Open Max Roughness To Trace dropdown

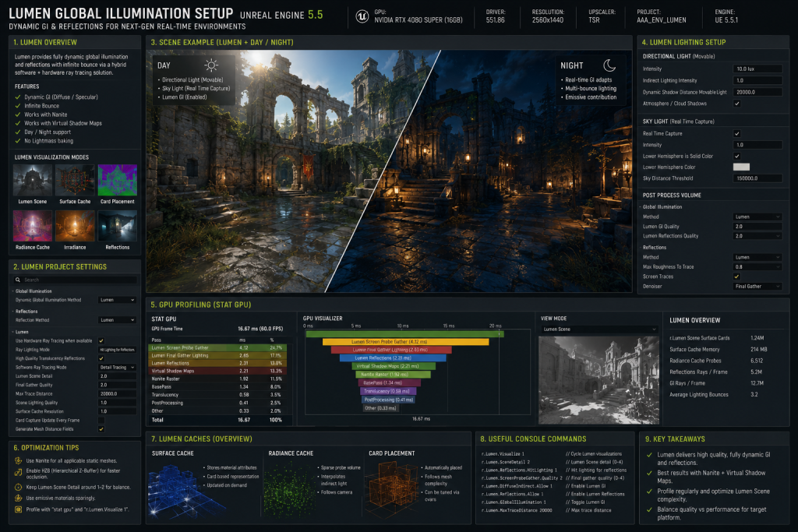757,267
